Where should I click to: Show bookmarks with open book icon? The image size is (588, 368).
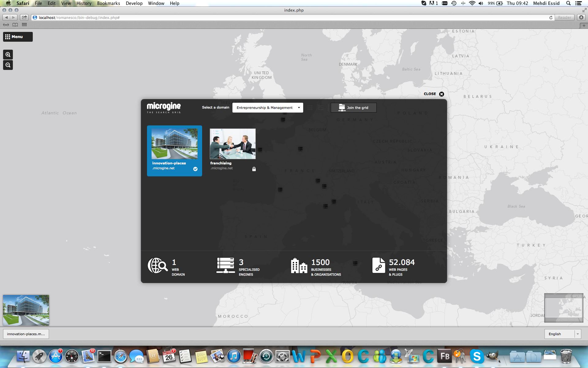pos(15,25)
